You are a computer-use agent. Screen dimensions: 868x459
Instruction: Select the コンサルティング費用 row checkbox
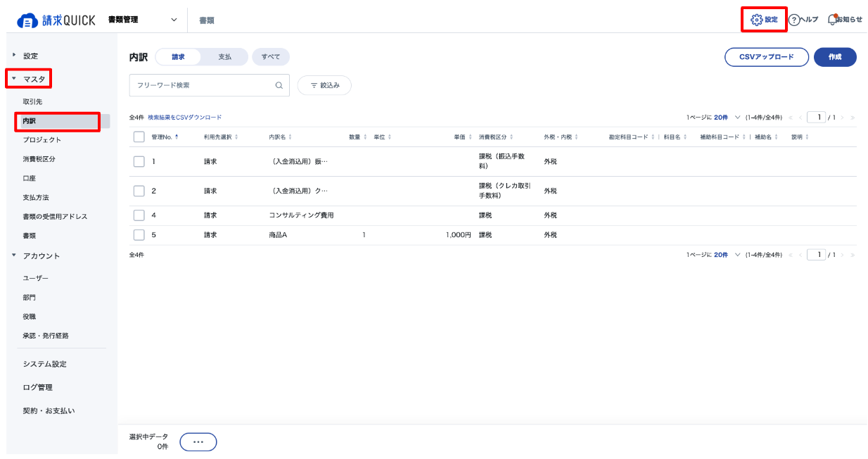pos(139,215)
